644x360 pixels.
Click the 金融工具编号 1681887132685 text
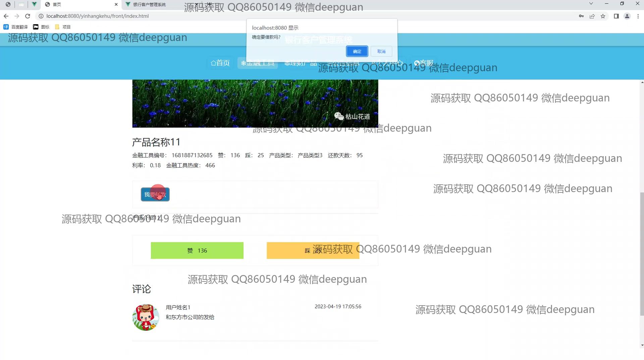[x=172, y=155]
